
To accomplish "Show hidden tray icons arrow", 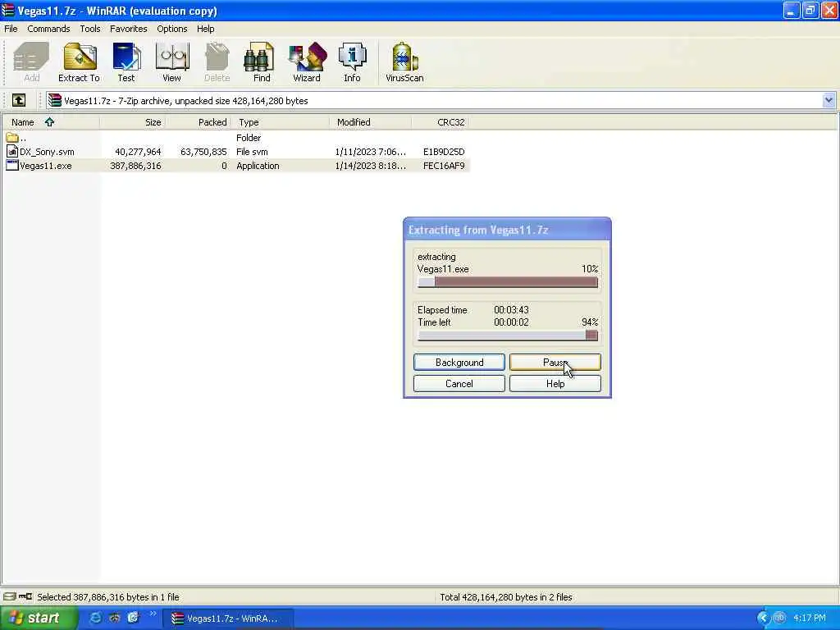I will point(762,618).
